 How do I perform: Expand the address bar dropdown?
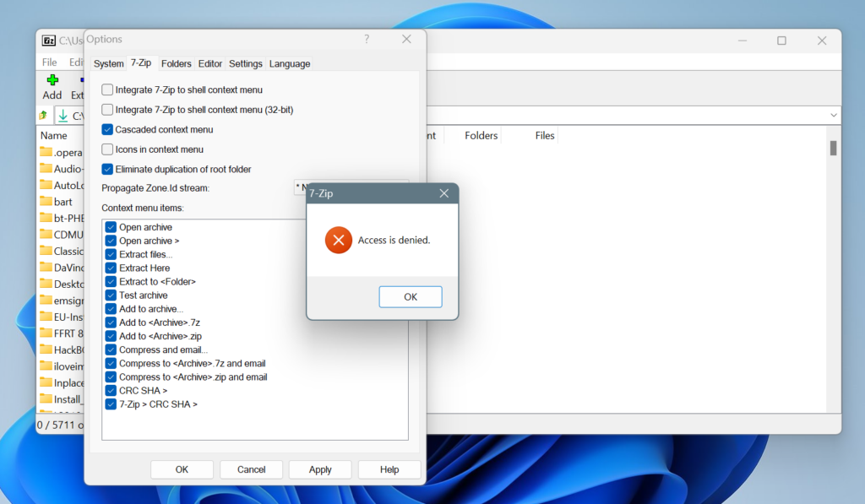(833, 115)
